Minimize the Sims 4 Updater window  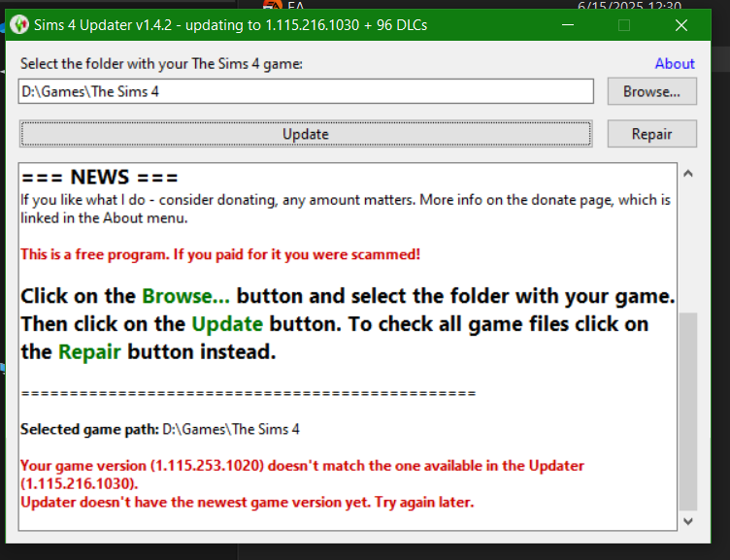point(568,24)
